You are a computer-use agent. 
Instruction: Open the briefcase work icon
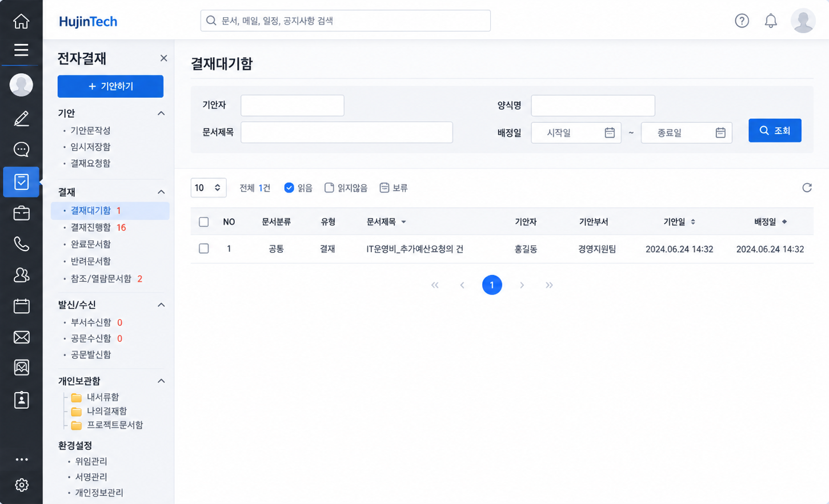[21, 213]
